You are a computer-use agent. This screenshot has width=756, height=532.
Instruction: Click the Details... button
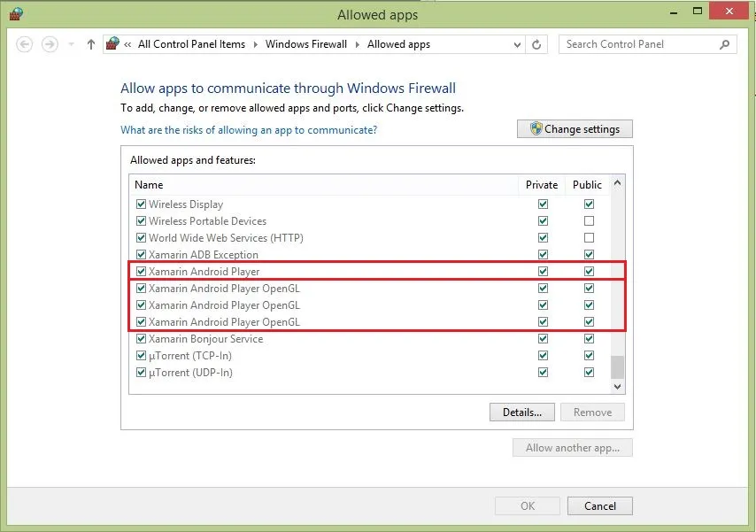522,412
